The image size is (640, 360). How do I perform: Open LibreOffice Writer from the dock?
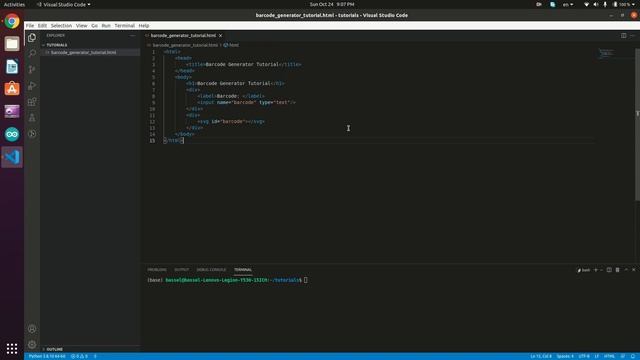(12, 67)
